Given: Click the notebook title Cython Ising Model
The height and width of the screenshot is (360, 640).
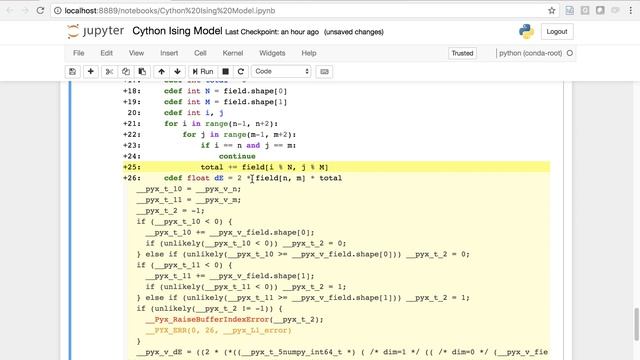Looking at the screenshot, I should tap(177, 31).
